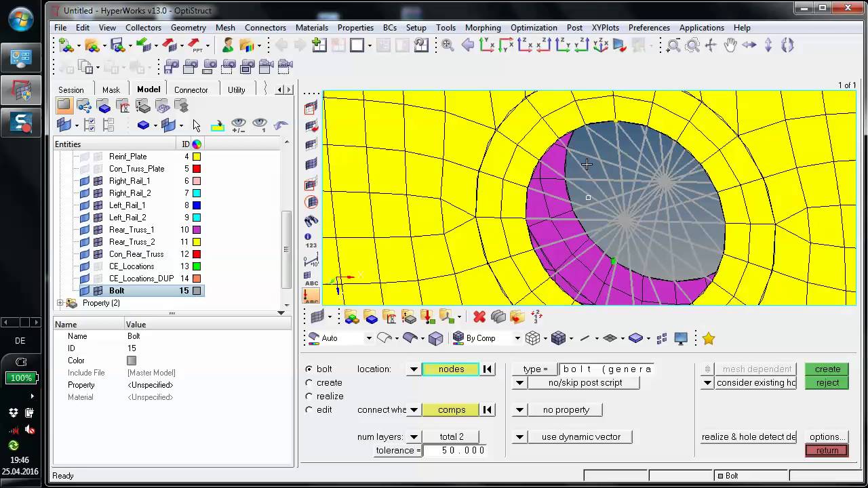The height and width of the screenshot is (488, 868).
Task: Click the green create button
Action: (827, 369)
